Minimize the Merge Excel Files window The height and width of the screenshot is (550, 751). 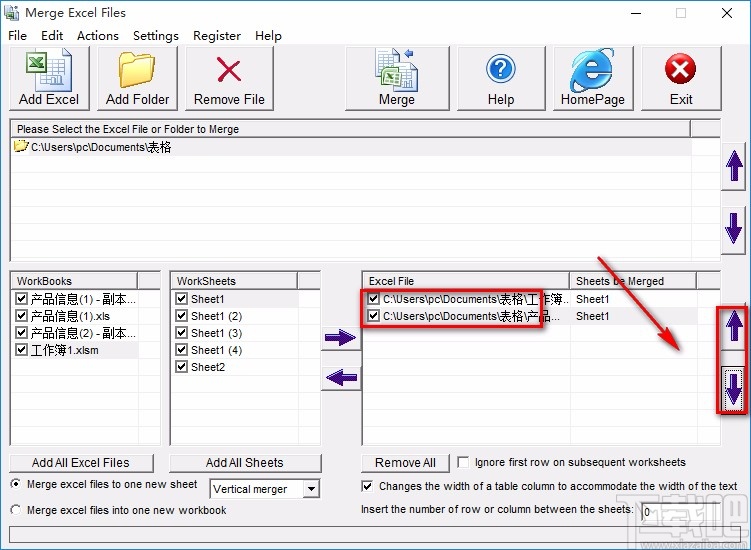point(636,13)
